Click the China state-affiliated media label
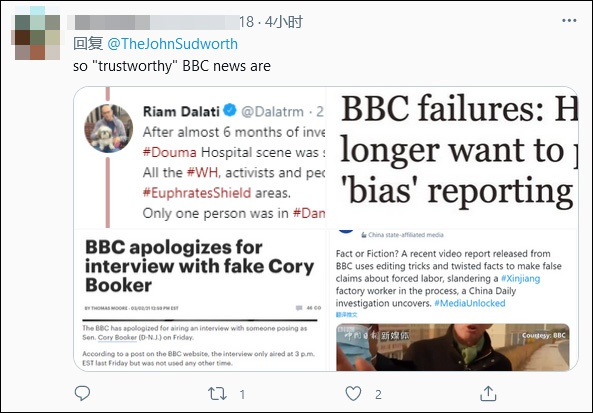The width and height of the screenshot is (593, 413). coord(402,235)
